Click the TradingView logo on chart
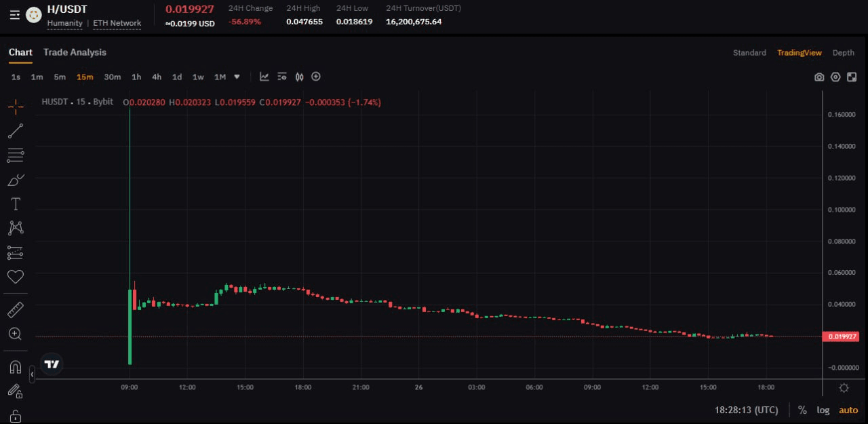Screen dimensions: 868x424 point(52,364)
